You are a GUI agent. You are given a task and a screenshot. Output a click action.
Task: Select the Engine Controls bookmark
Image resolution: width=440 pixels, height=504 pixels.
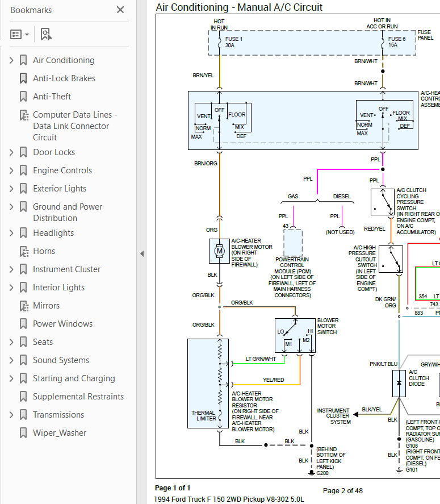62,170
